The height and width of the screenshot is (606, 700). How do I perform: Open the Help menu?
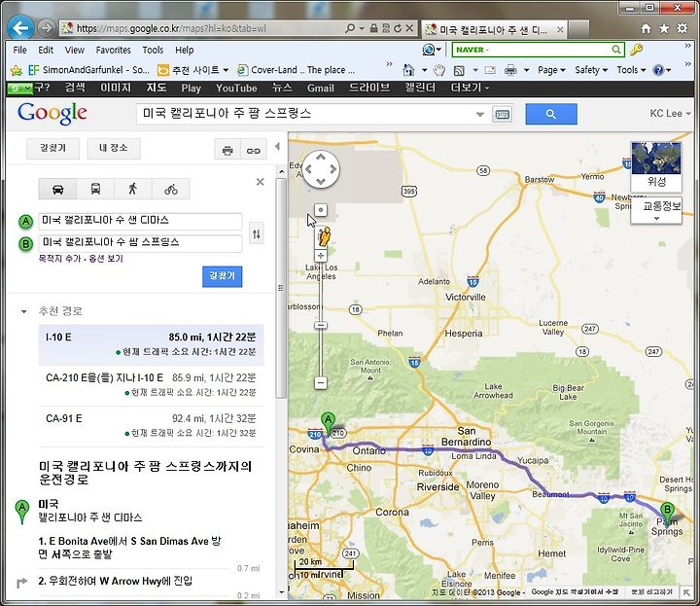pyautogui.click(x=184, y=50)
